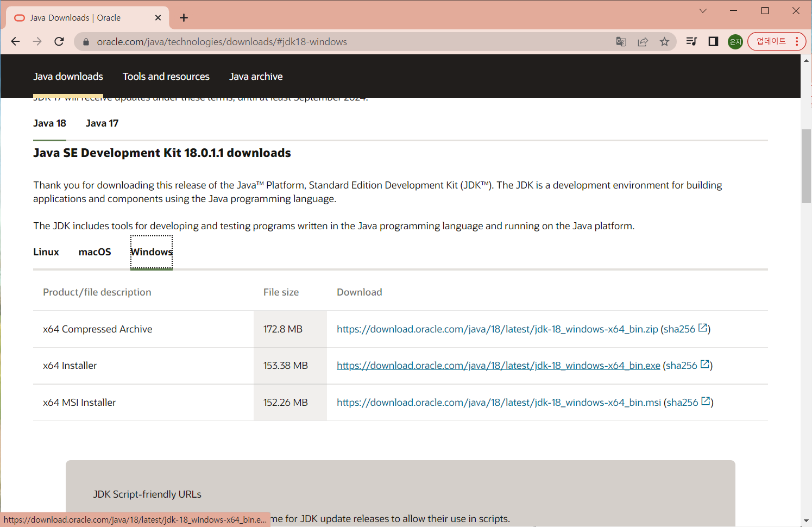Open a new browser tab

184,18
